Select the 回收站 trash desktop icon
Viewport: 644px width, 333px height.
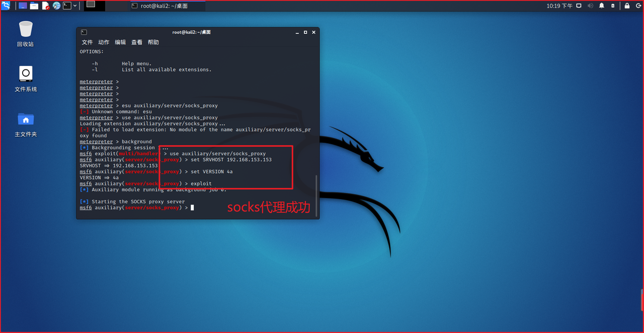26,34
